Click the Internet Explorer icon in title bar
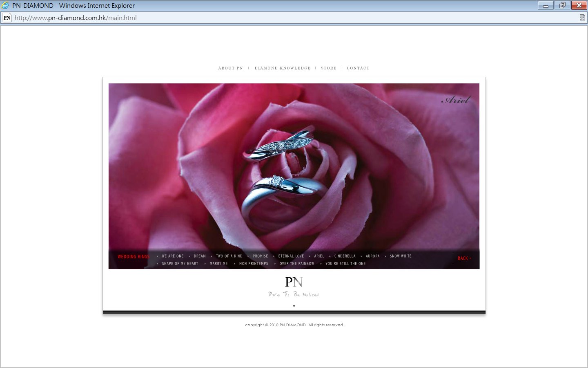 click(5, 6)
